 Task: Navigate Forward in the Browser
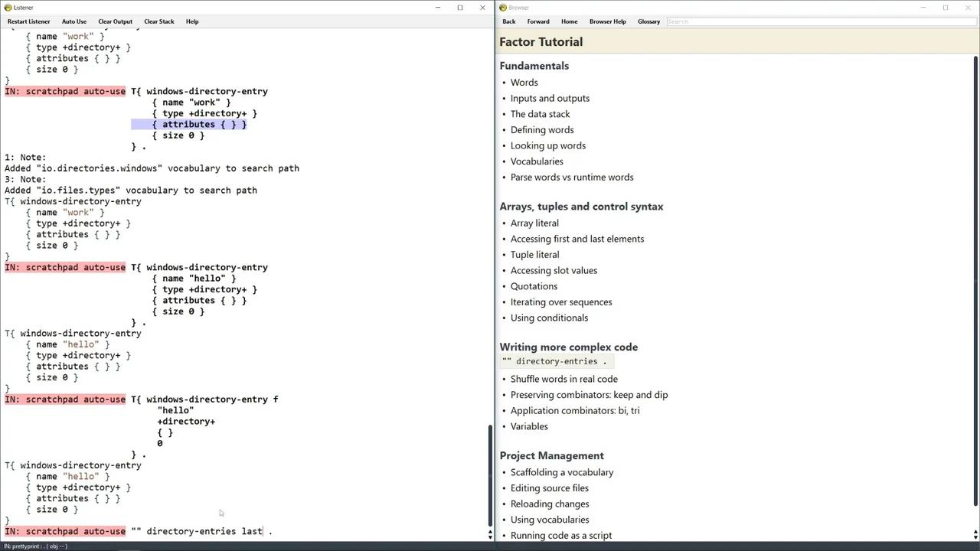pyautogui.click(x=538, y=21)
